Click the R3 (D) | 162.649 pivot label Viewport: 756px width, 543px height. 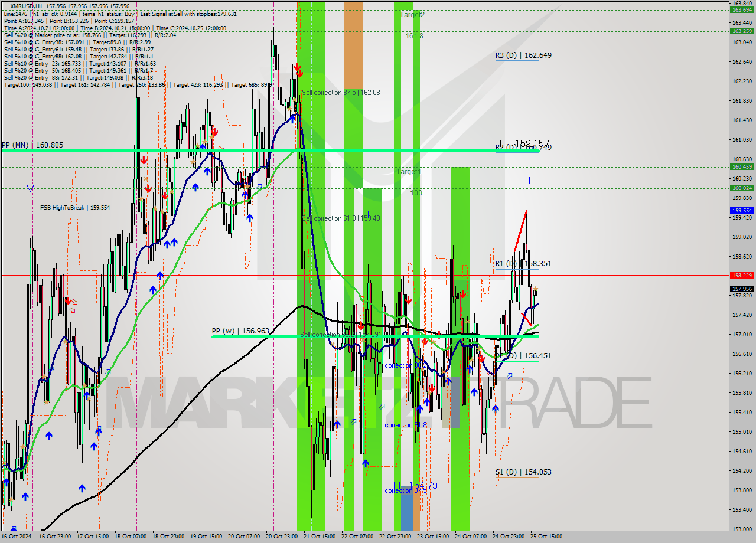click(x=523, y=55)
